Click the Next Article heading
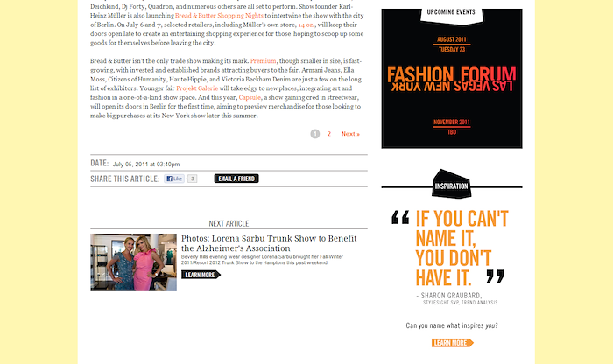Viewport: 613px width, 364px height. (x=229, y=223)
